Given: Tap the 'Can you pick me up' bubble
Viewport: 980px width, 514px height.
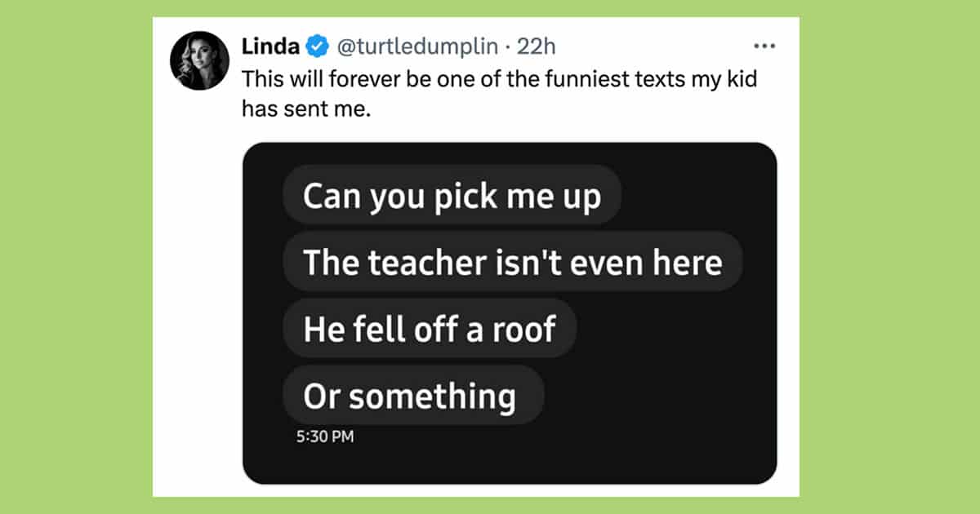Looking at the screenshot, I should click(x=452, y=196).
